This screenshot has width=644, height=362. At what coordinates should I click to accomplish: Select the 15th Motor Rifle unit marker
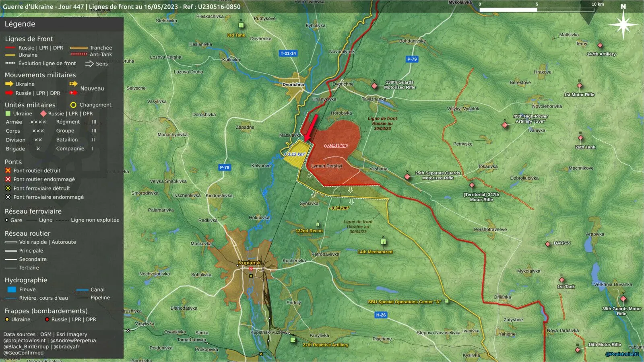tap(578, 350)
